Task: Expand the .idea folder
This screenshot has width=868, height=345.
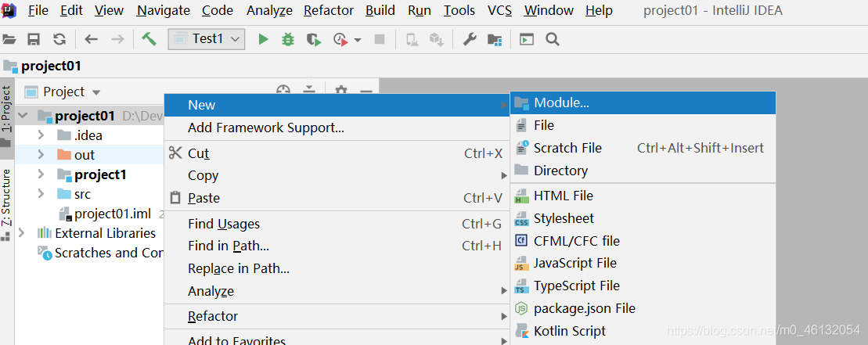Action: (x=41, y=135)
